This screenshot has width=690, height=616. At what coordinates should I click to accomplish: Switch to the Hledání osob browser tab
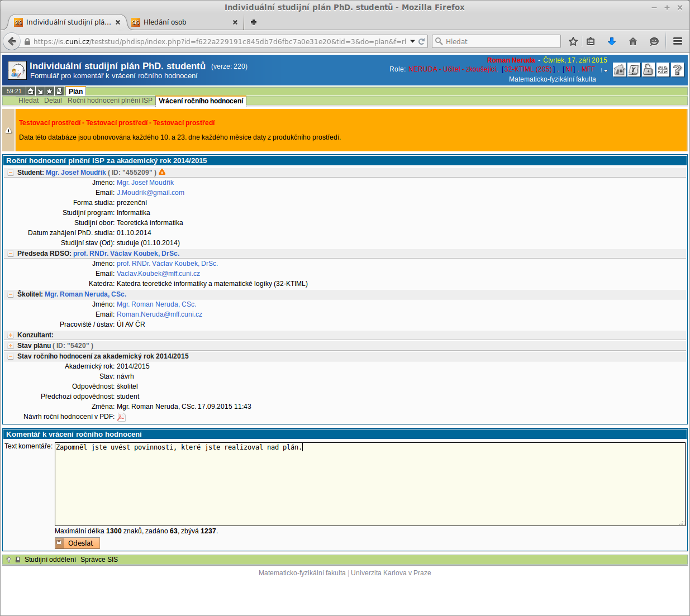pyautogui.click(x=183, y=22)
